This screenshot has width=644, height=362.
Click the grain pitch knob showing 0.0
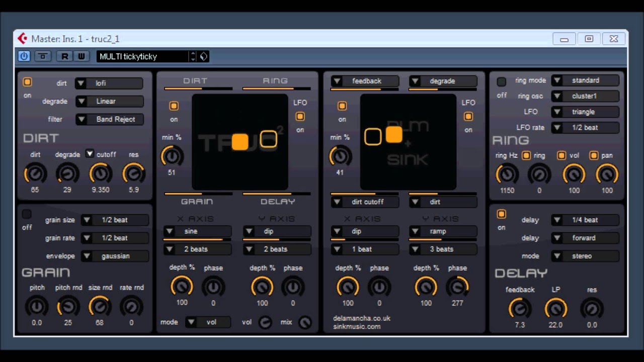coord(37,306)
